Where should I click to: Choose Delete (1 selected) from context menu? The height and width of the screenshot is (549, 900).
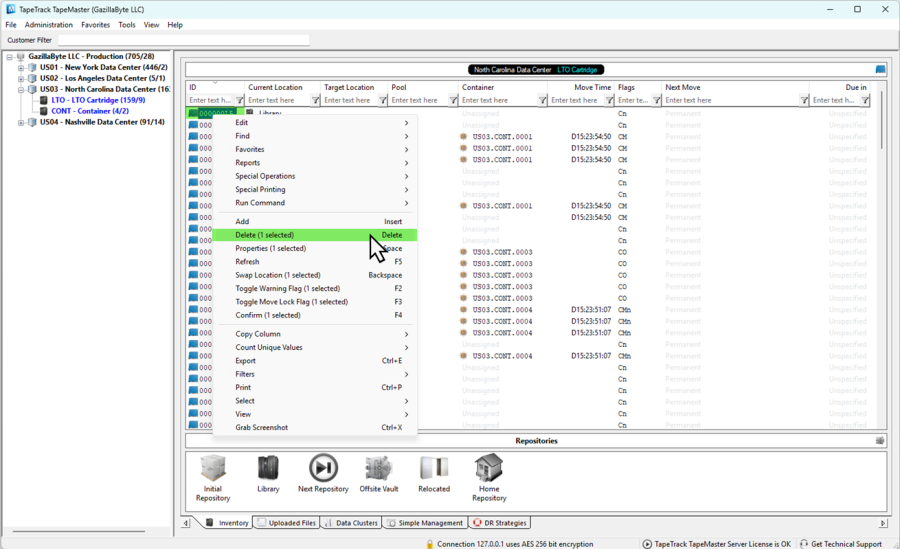click(x=315, y=235)
